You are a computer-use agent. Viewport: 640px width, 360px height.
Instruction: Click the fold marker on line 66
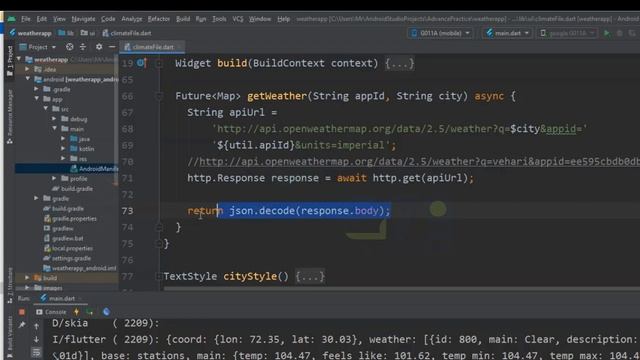point(159,96)
